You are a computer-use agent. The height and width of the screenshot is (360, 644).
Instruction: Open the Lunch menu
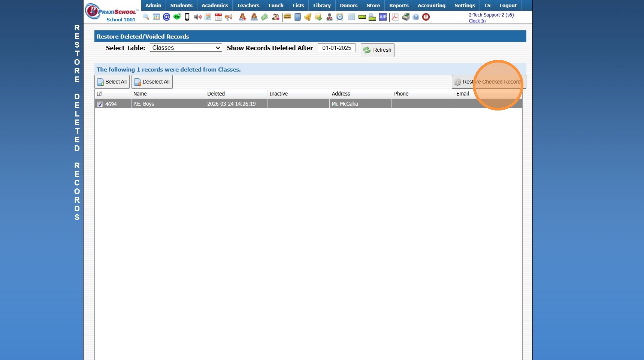coord(276,5)
